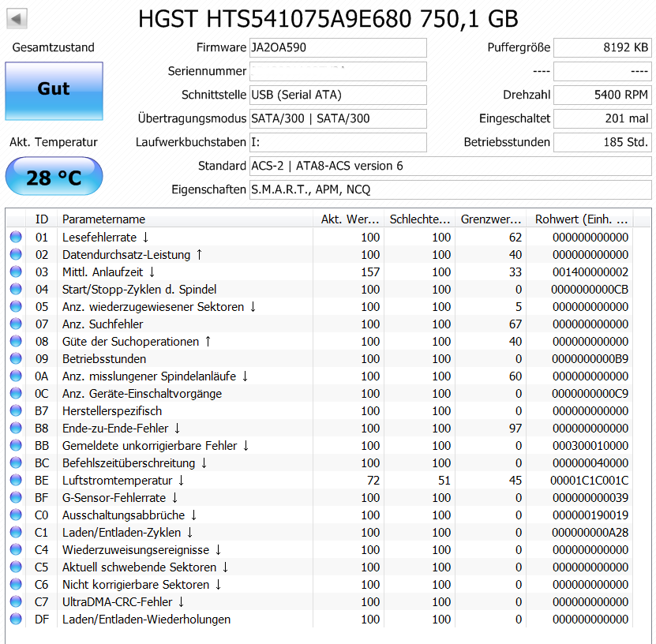This screenshot has width=656, height=644.
Task: Click the Laufwerkbuchstaben I: field
Action: coord(338,142)
